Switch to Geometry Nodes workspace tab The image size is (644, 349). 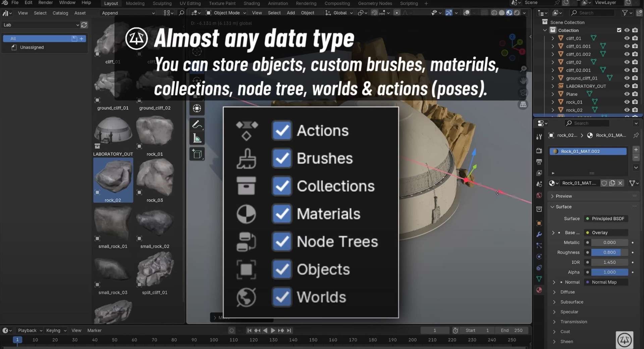click(x=375, y=3)
